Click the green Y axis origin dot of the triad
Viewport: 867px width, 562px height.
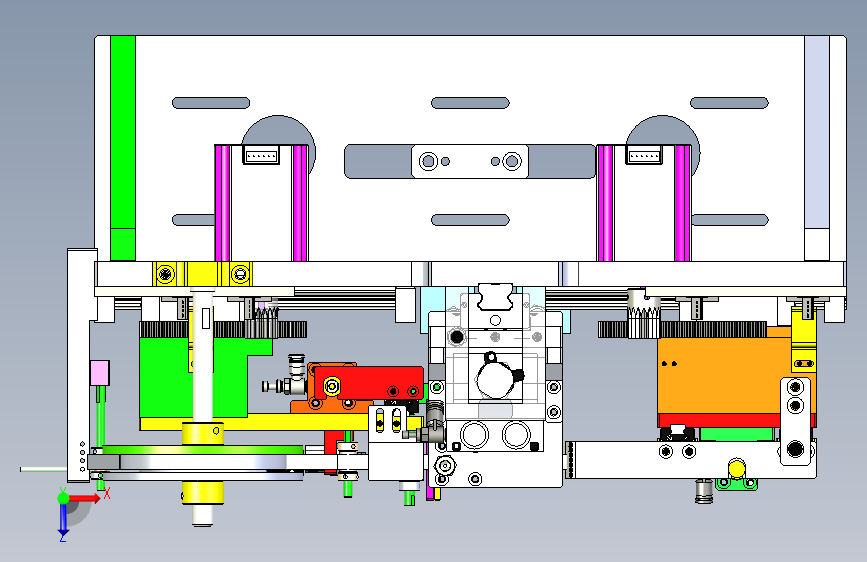point(63,498)
